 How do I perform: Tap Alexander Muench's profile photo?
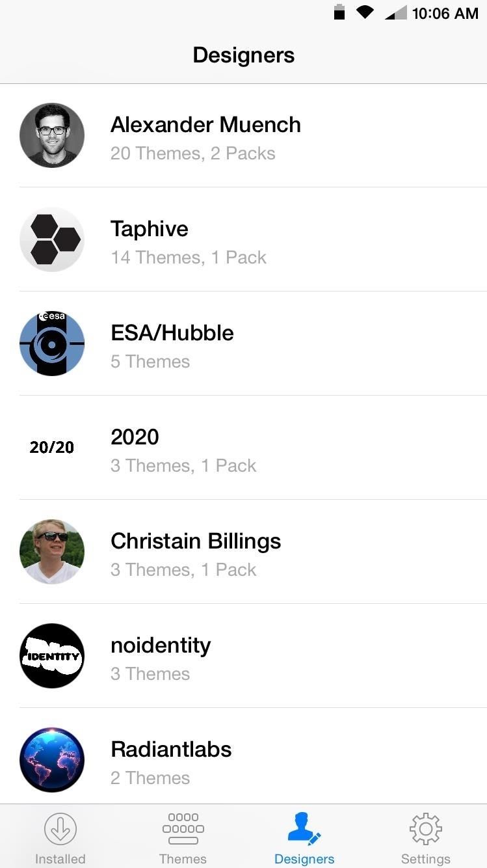52,135
